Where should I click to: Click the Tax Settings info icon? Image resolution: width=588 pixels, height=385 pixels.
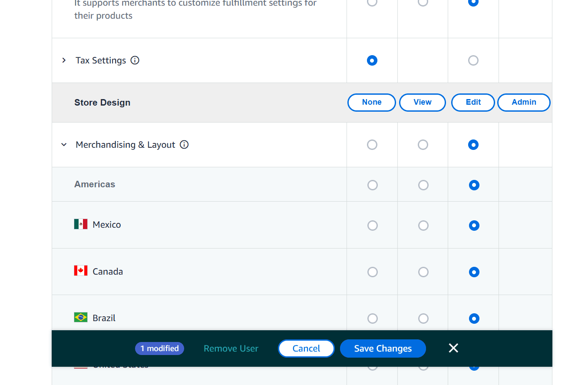pos(135,60)
